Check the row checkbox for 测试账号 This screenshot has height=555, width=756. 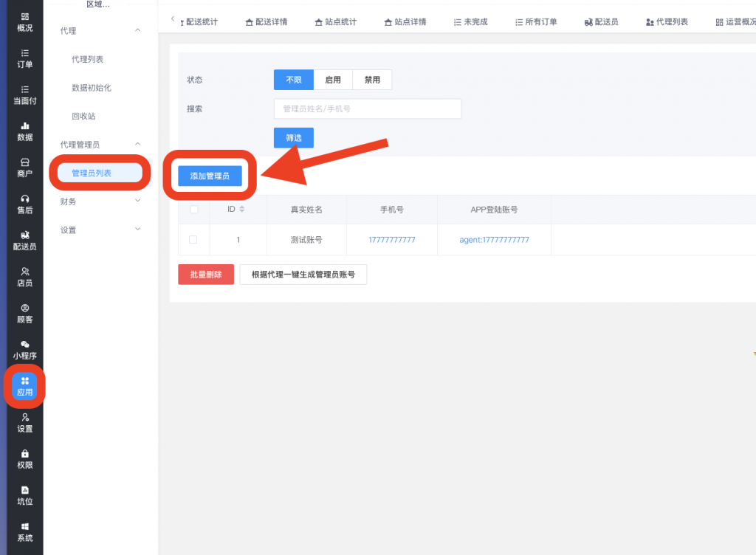click(x=193, y=240)
